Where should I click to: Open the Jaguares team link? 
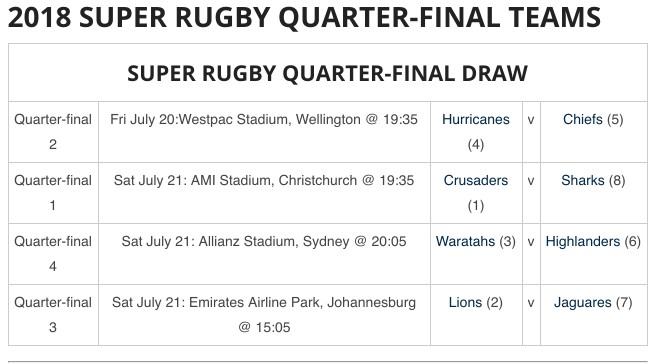pos(583,302)
